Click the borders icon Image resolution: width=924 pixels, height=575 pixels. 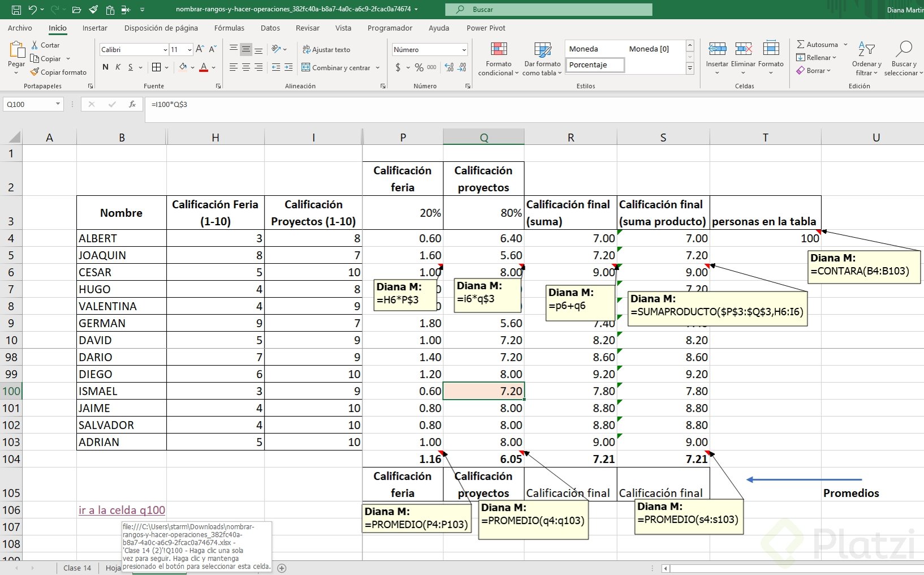click(157, 67)
